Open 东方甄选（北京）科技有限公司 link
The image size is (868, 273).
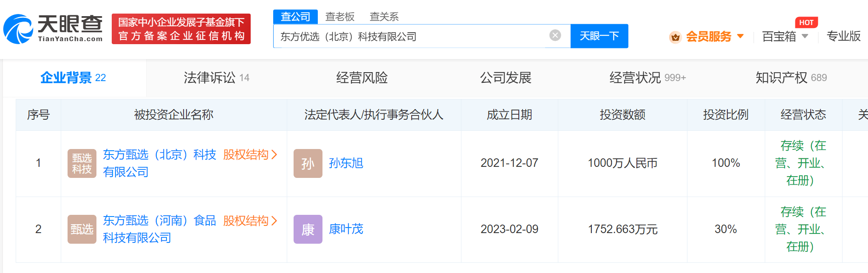tap(159, 163)
